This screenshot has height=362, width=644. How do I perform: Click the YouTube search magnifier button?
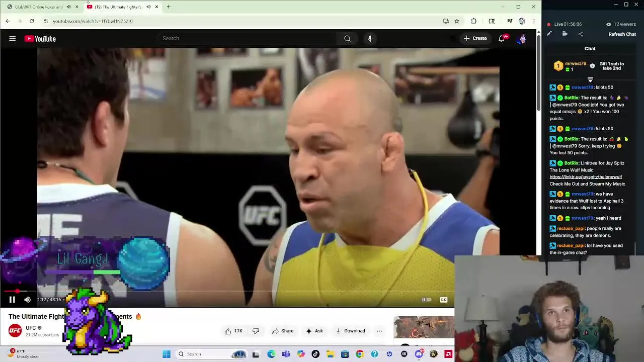[347, 38]
